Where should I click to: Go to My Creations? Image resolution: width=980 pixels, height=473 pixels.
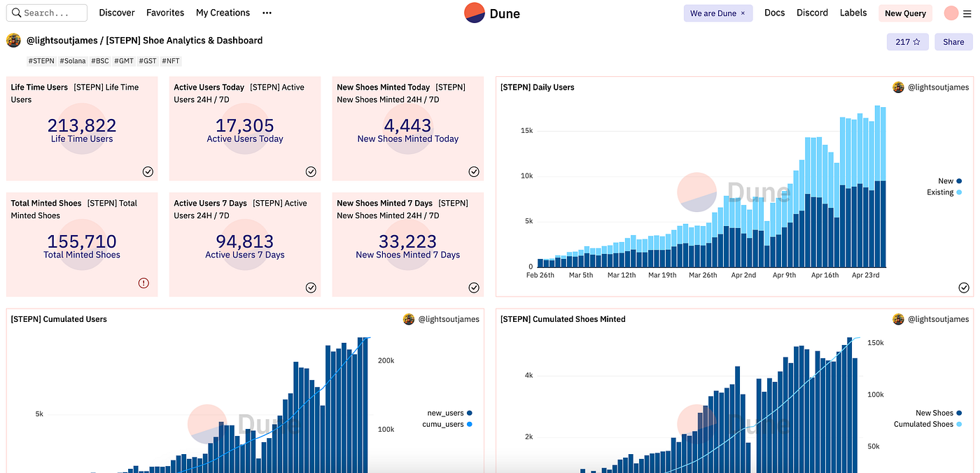tap(223, 13)
